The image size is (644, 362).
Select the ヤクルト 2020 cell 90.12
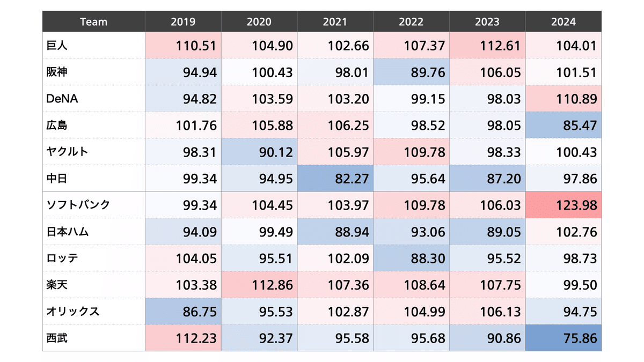(x=259, y=152)
